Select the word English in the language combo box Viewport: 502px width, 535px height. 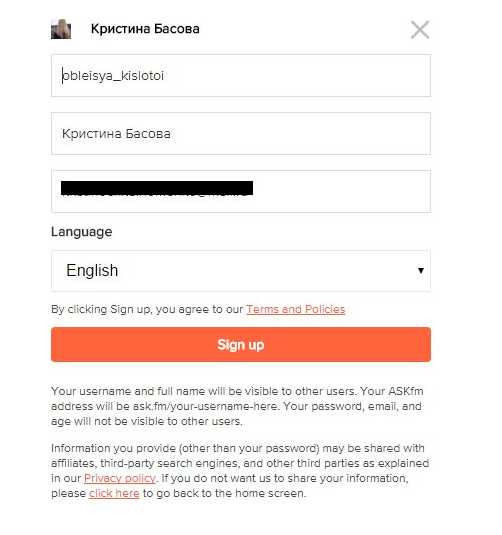[x=92, y=271]
